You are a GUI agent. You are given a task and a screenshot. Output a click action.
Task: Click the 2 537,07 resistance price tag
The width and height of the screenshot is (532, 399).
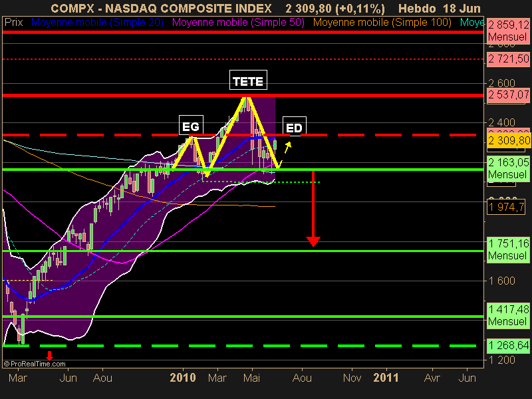508,94
